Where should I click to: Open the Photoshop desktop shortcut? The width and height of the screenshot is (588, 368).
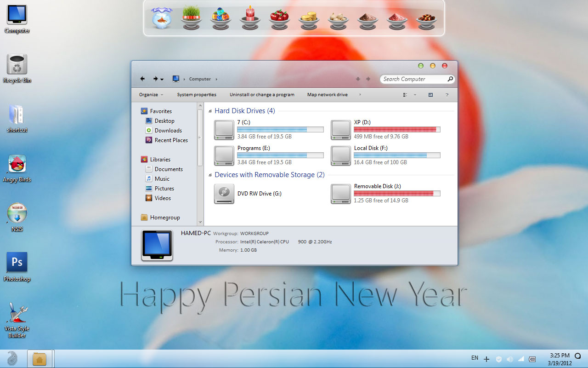point(17,262)
